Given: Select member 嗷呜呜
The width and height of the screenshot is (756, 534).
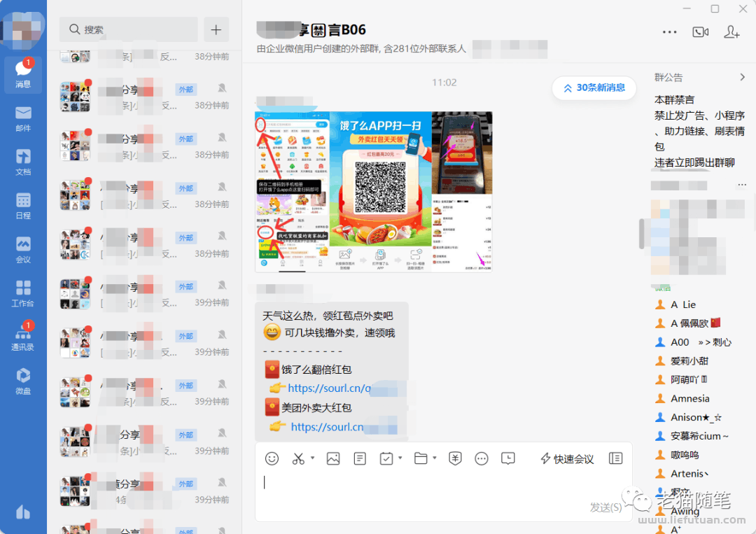Looking at the screenshot, I should (677, 455).
